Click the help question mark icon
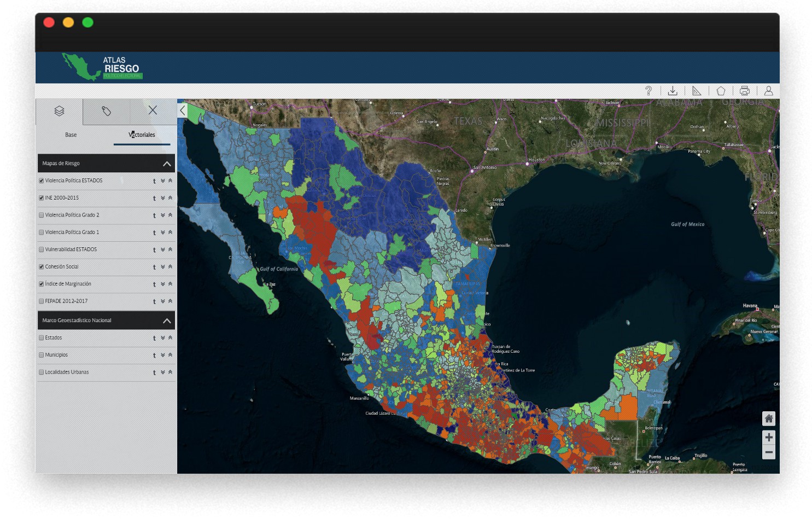The height and width of the screenshot is (524, 812). [649, 91]
